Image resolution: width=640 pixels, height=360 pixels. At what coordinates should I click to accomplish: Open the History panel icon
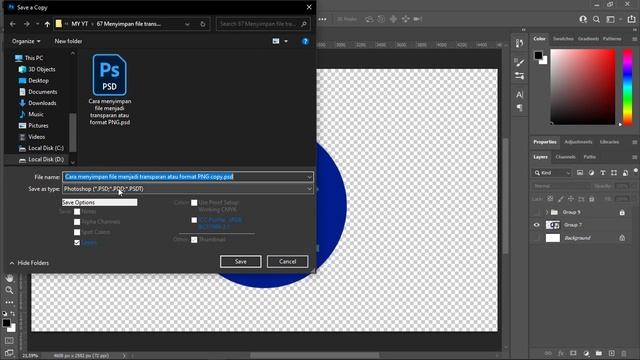pos(519,43)
